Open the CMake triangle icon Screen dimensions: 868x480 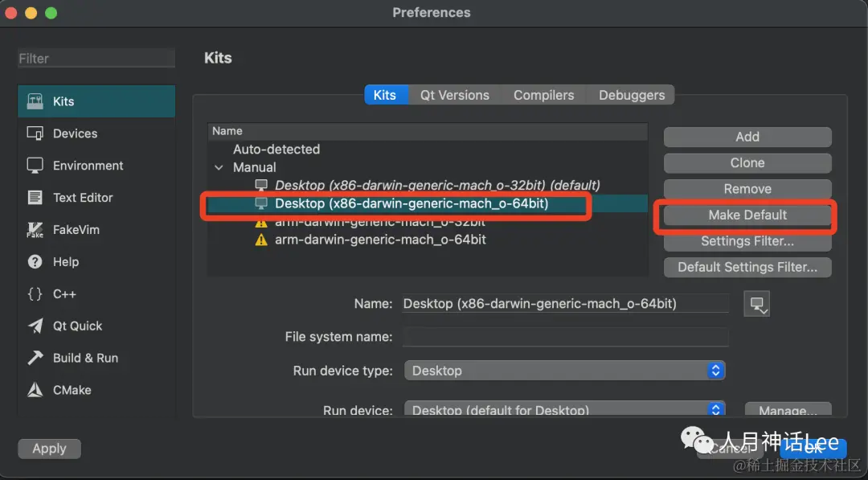tap(35, 390)
